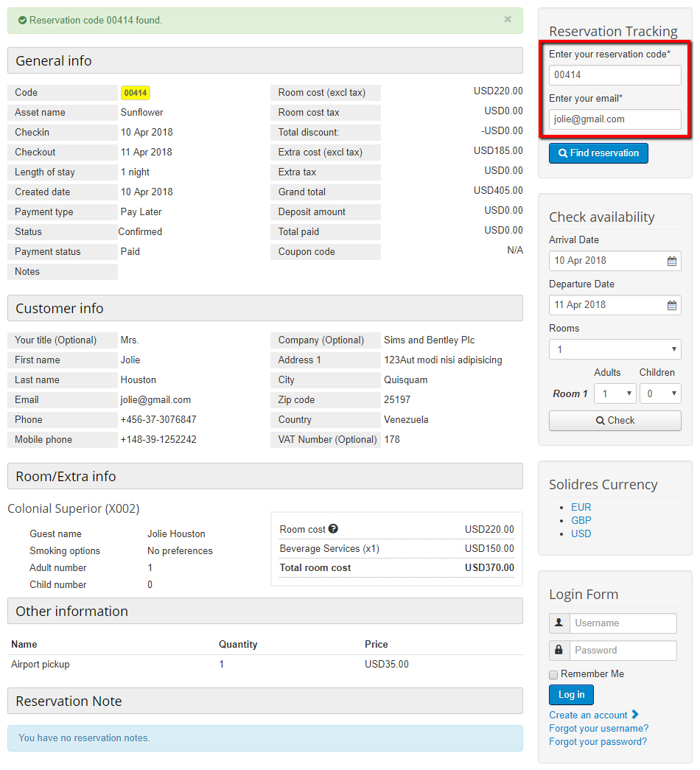Click into the Username field
Viewport: 700px width, 770px height.
[623, 623]
